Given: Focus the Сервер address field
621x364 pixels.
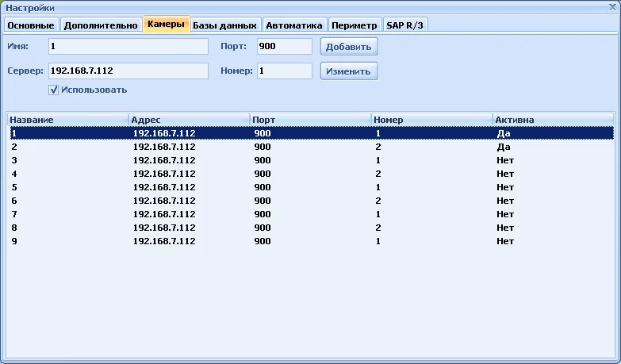Looking at the screenshot, I should pyautogui.click(x=128, y=71).
